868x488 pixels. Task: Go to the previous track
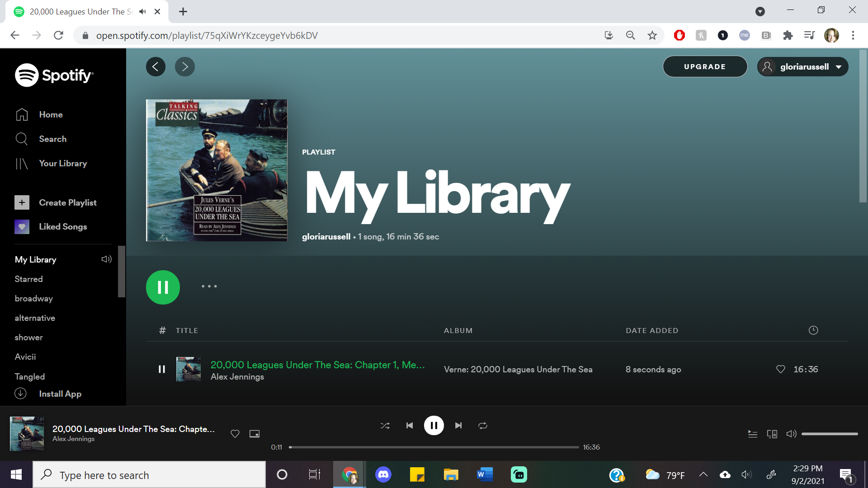tap(410, 425)
